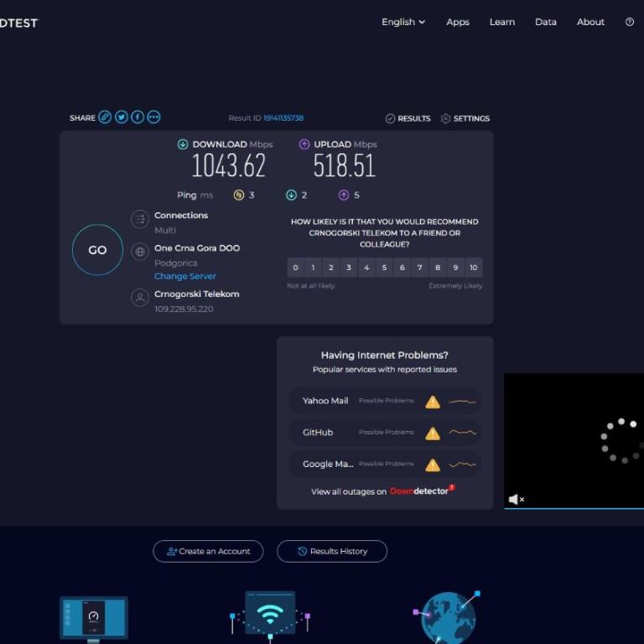Open more share options ellipsis icon

(154, 117)
